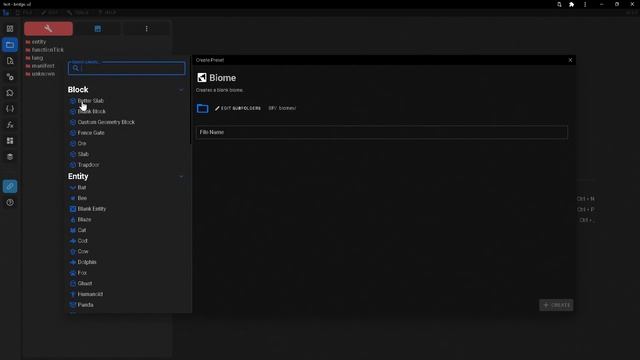This screenshot has height=360, width=640.
Task: Open the compiler gears sidebar icon
Action: [10, 77]
